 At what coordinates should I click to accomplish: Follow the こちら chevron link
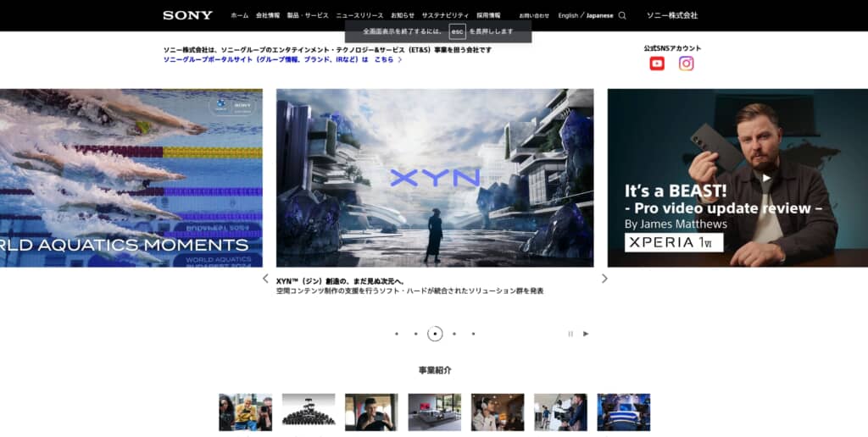[x=388, y=60]
